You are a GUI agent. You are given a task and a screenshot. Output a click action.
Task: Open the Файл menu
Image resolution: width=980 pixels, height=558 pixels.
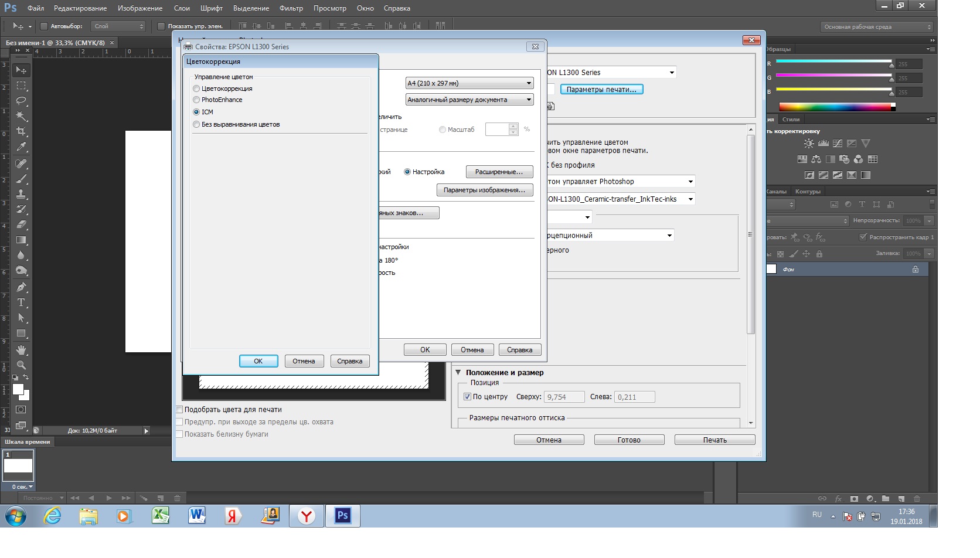tap(36, 8)
